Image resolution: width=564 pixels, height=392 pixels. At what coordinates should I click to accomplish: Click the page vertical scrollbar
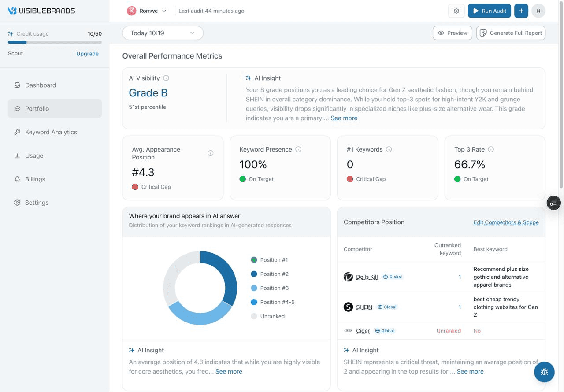coord(561,95)
